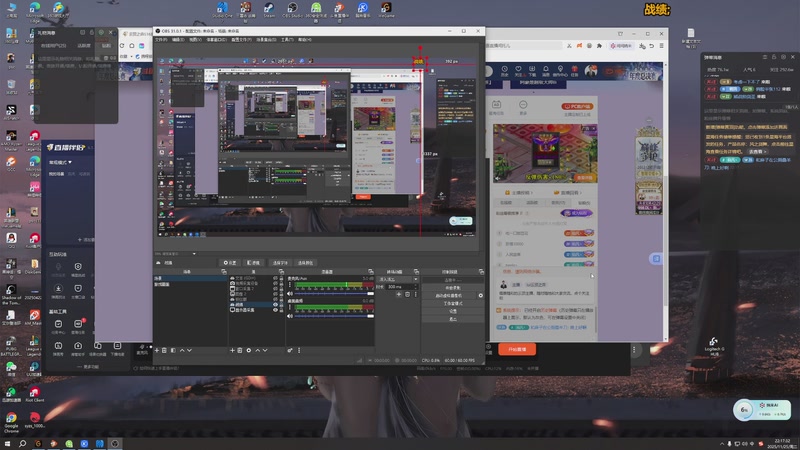This screenshot has width=800, height=450.
Task: Move scene up in OBS Scenes toolbar
Action: tap(182, 351)
